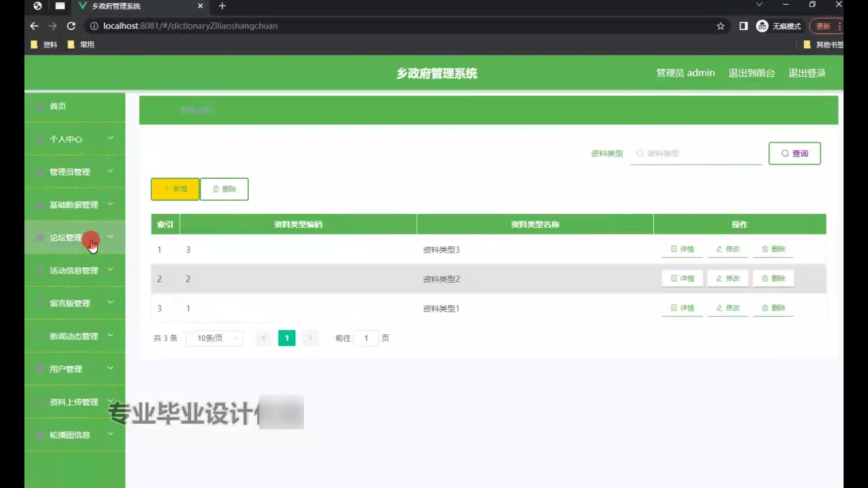Click the site info icon in address bar
The image size is (868, 488).
pyautogui.click(x=94, y=26)
